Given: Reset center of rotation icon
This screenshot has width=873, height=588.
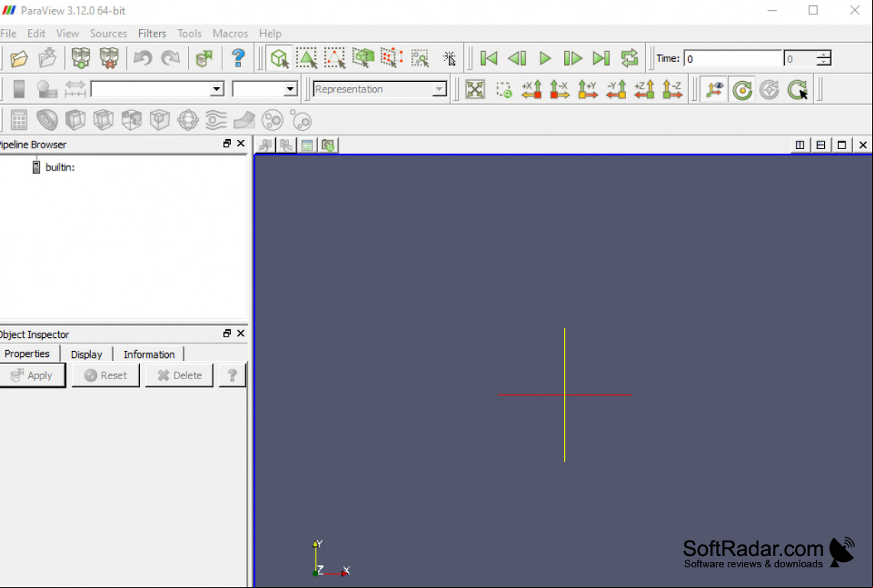Looking at the screenshot, I should [x=770, y=89].
